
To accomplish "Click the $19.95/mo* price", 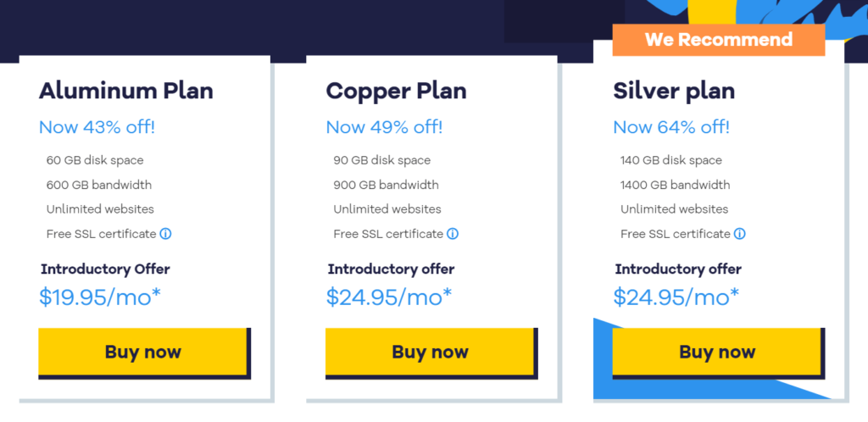I will tap(100, 297).
